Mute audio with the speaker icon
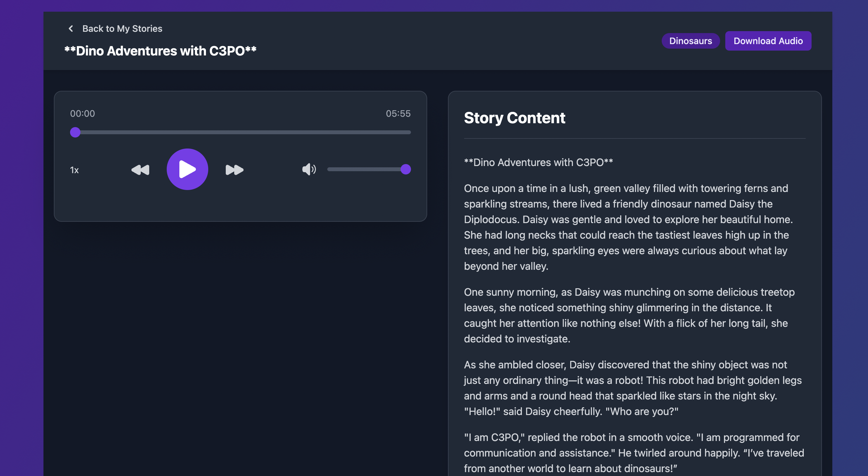Viewport: 868px width, 476px height. 309,170
